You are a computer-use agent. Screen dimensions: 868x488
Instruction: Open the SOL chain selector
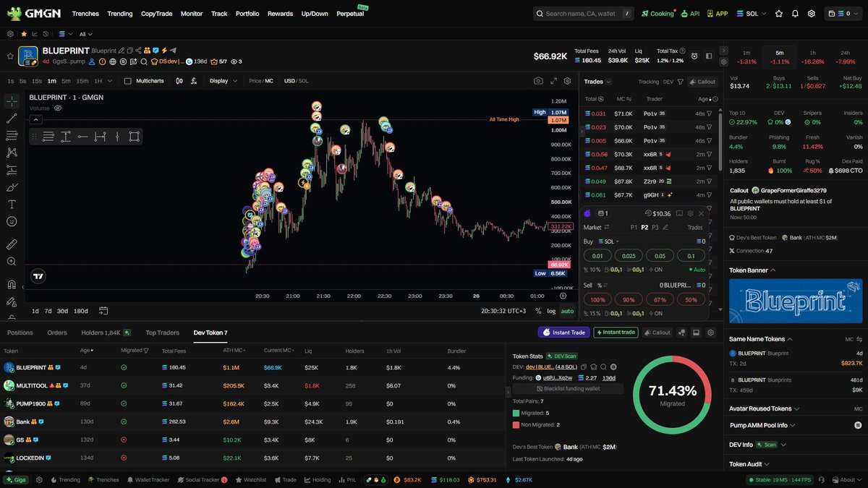tap(751, 14)
